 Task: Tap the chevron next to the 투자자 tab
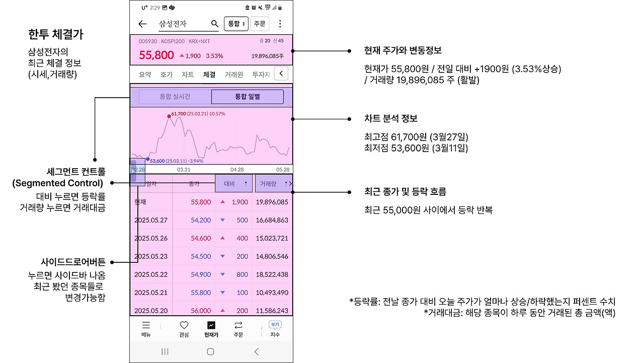(x=281, y=74)
